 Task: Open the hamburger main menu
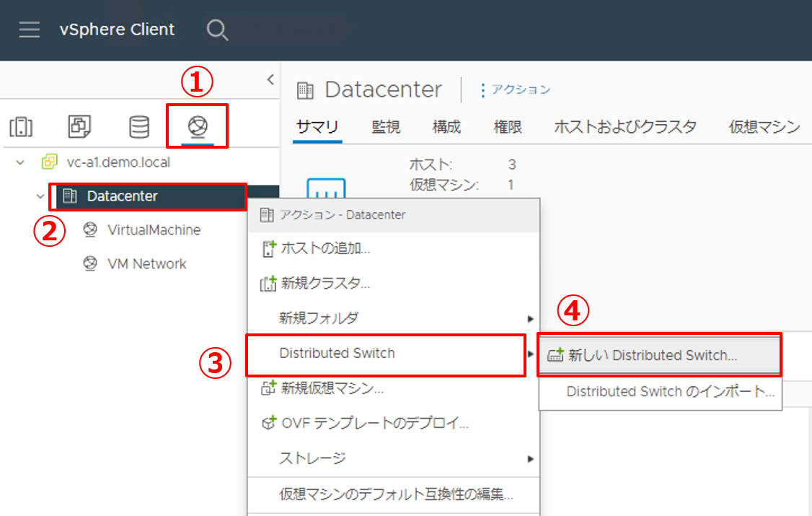tap(30, 30)
